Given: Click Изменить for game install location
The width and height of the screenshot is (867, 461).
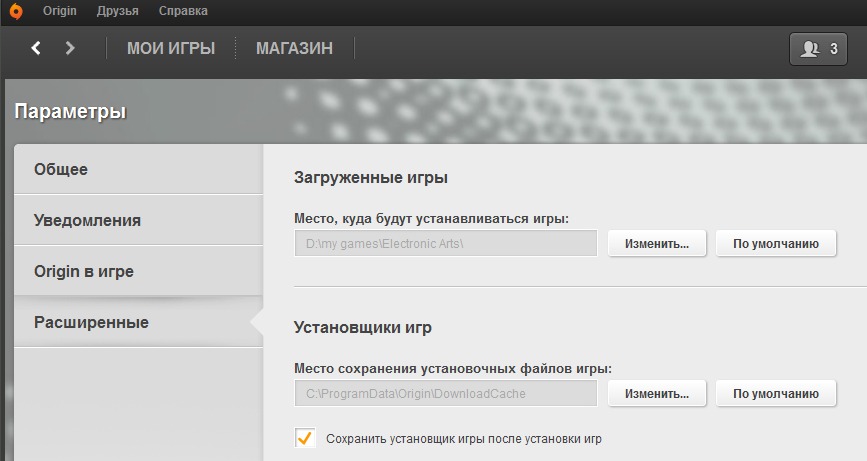Looking at the screenshot, I should tap(657, 244).
